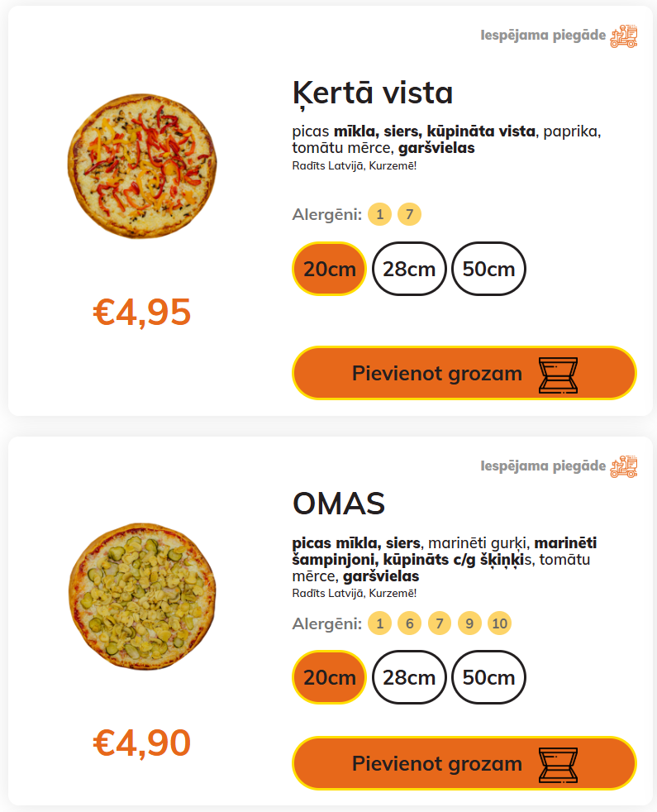Click allergen 7 badge for Ķertā vista
Image resolution: width=657 pixels, height=812 pixels.
tap(409, 215)
